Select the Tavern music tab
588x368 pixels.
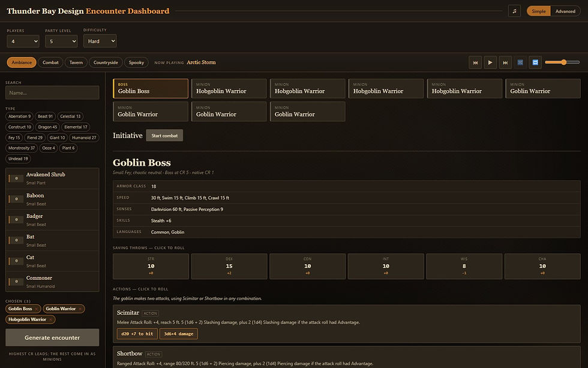[x=76, y=62]
